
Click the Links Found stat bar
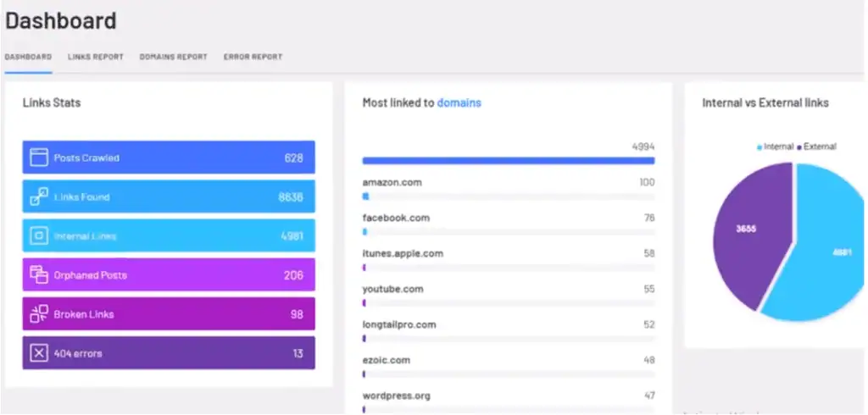pyautogui.click(x=169, y=196)
